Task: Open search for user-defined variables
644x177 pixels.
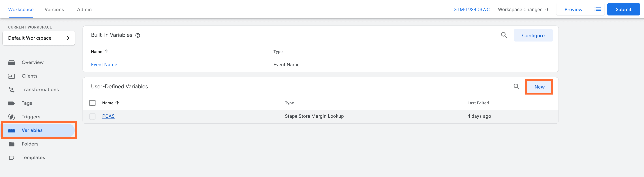Action: 516,87
